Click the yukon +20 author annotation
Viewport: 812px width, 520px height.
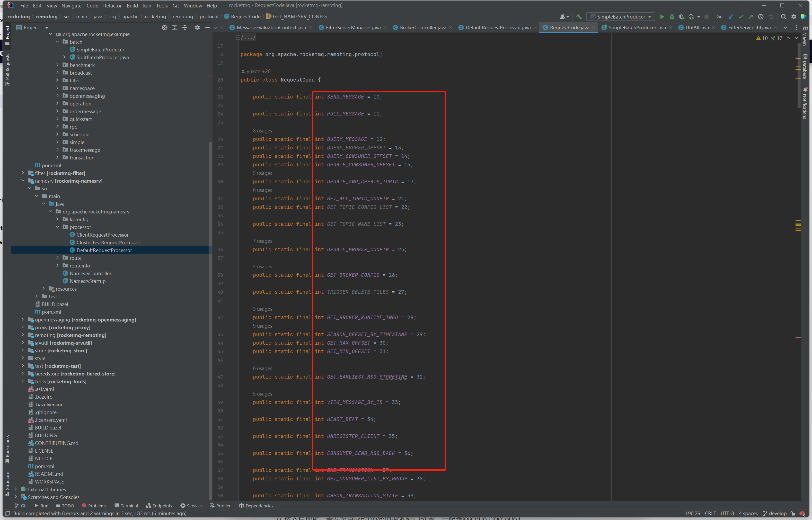click(256, 71)
